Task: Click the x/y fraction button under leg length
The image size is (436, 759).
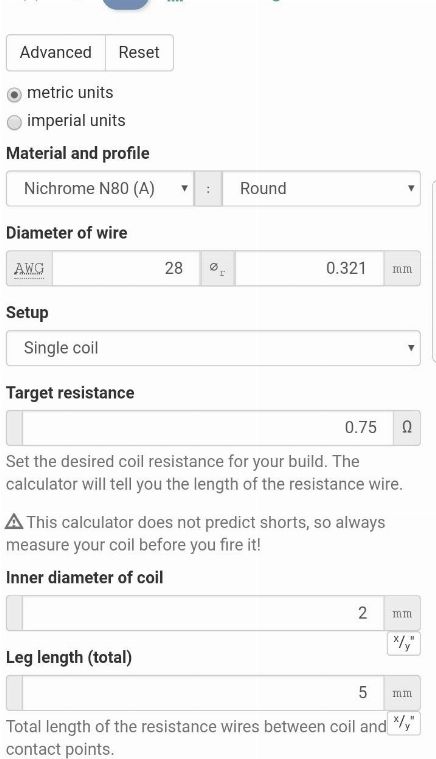Action: (x=404, y=723)
